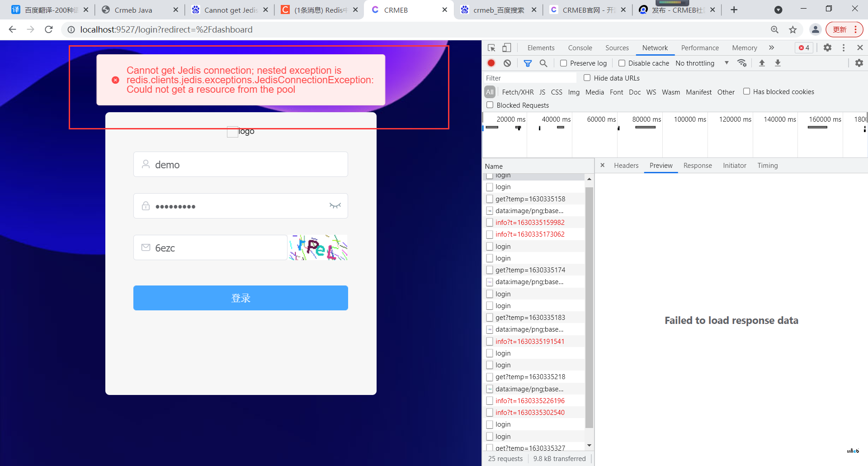Expand more DevTools panels chevron
The width and height of the screenshot is (868, 466).
[771, 48]
